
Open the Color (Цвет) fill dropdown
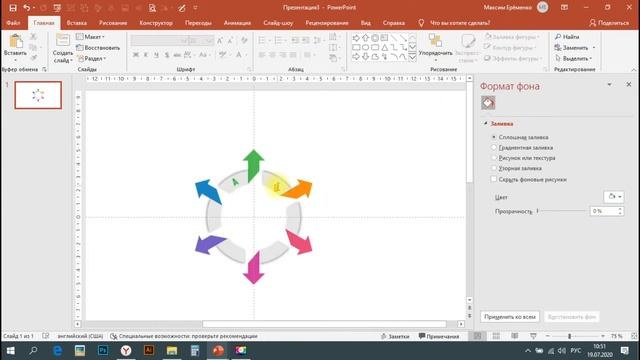pyautogui.click(x=614, y=197)
